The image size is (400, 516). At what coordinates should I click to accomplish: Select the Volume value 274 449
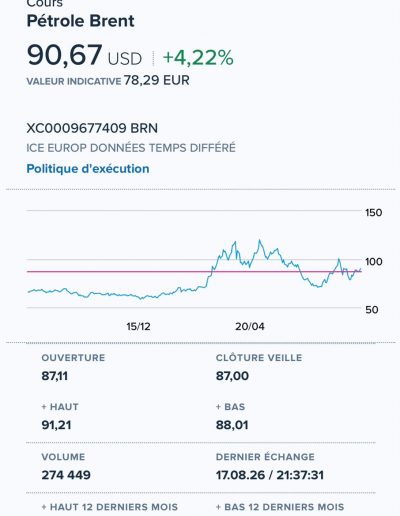(x=66, y=475)
